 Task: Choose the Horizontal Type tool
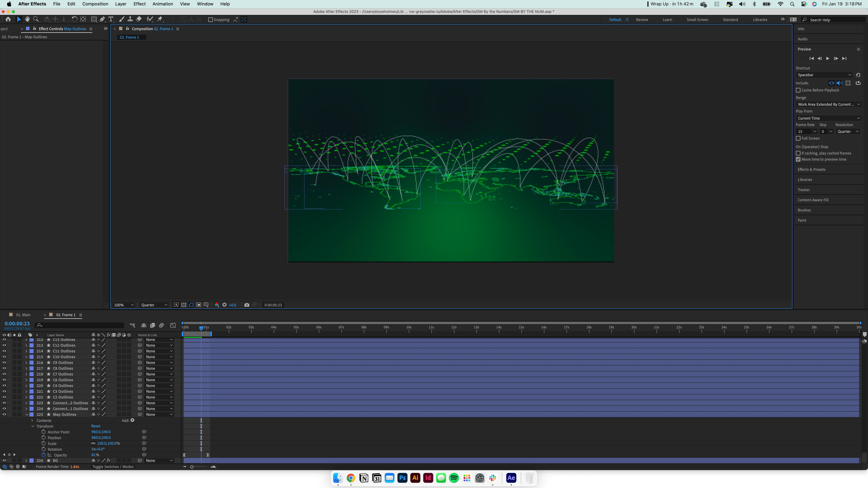[x=111, y=19]
